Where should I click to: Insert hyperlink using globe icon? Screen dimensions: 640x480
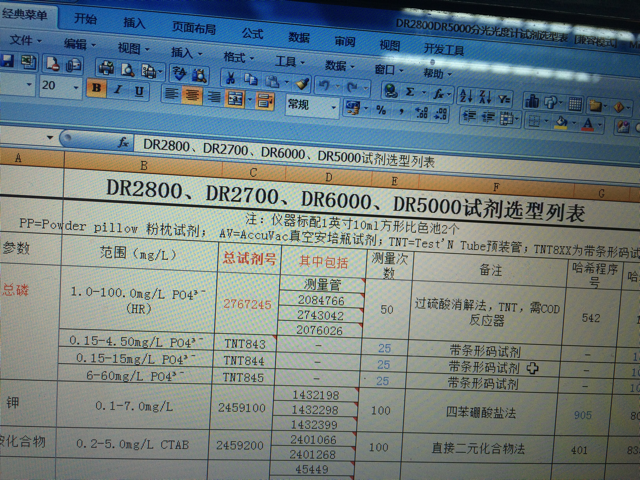click(391, 91)
